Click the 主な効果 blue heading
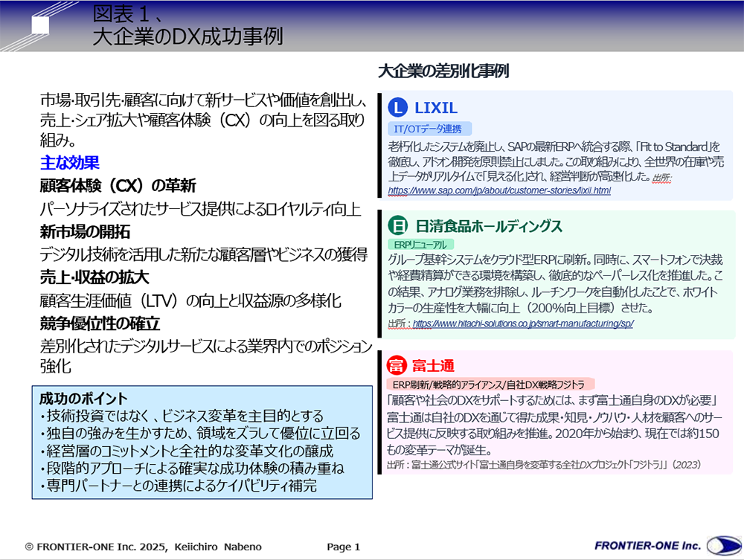The image size is (744, 560). point(70,162)
